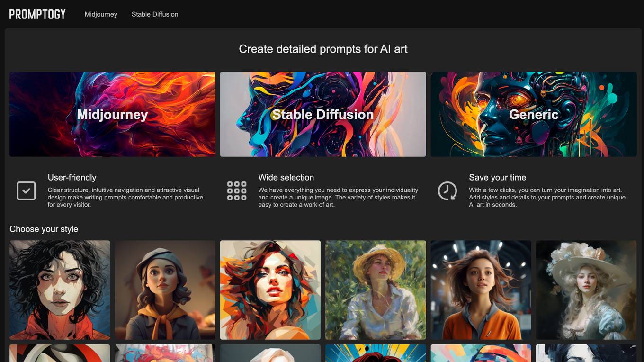
Task: Choose the 3D cartoon girl with beret style
Action: 165,290
